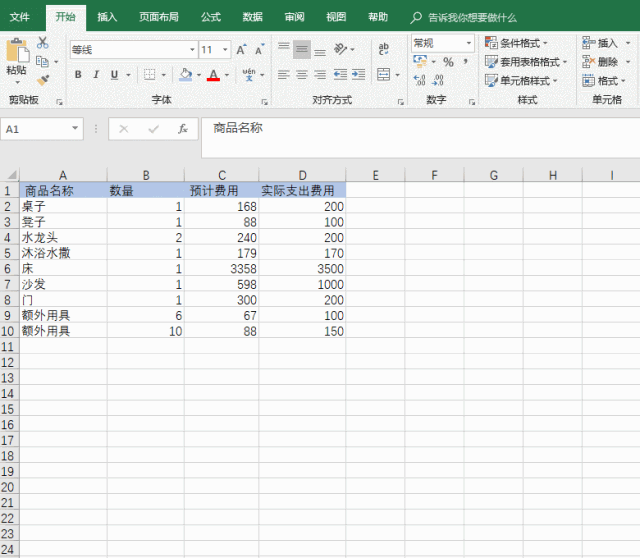
Task: Apply fill color with paint bucket
Action: [186, 75]
